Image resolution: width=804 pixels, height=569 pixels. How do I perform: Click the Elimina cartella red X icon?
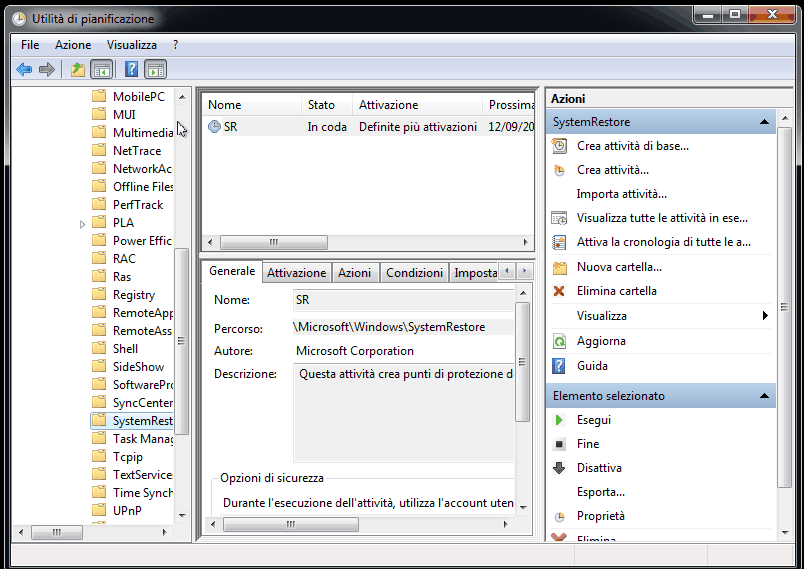point(559,291)
